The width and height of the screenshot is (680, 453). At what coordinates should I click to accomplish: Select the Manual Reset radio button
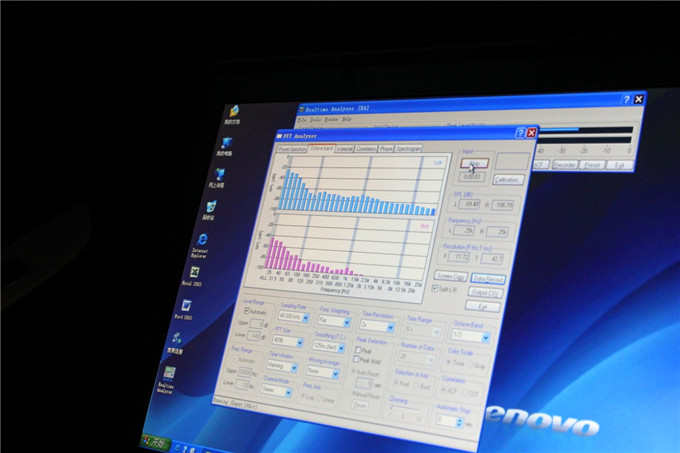tap(349, 393)
